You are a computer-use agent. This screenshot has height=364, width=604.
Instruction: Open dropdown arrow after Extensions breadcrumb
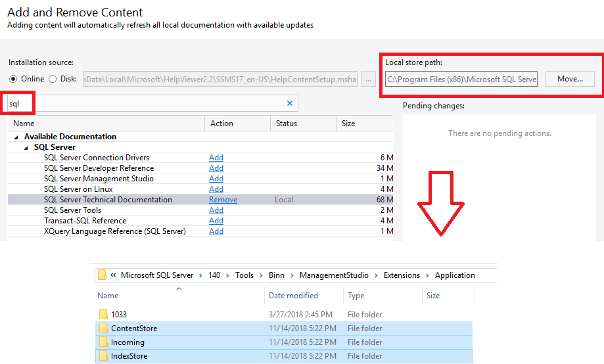[x=427, y=275]
